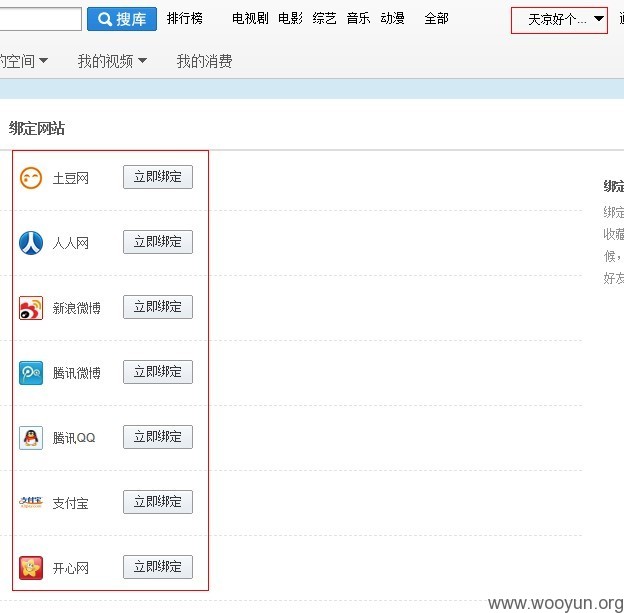
Task: Click the 腾讯QQ site name text
Action: pyautogui.click(x=74, y=438)
